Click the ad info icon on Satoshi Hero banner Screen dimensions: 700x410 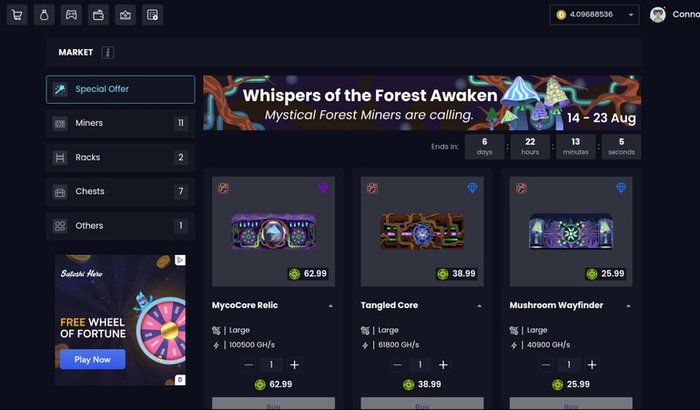coord(180,260)
